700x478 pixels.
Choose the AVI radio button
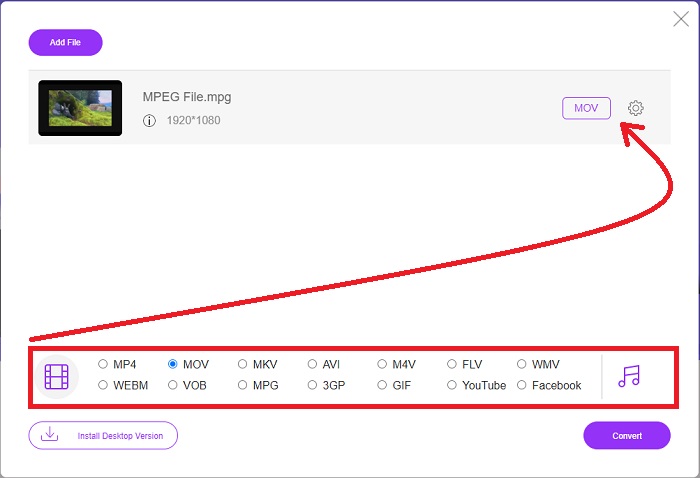(x=312, y=364)
